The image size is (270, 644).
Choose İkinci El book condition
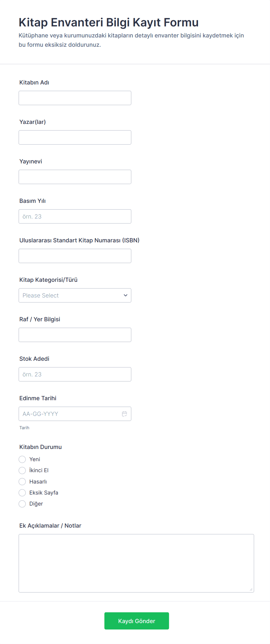pyautogui.click(x=22, y=470)
